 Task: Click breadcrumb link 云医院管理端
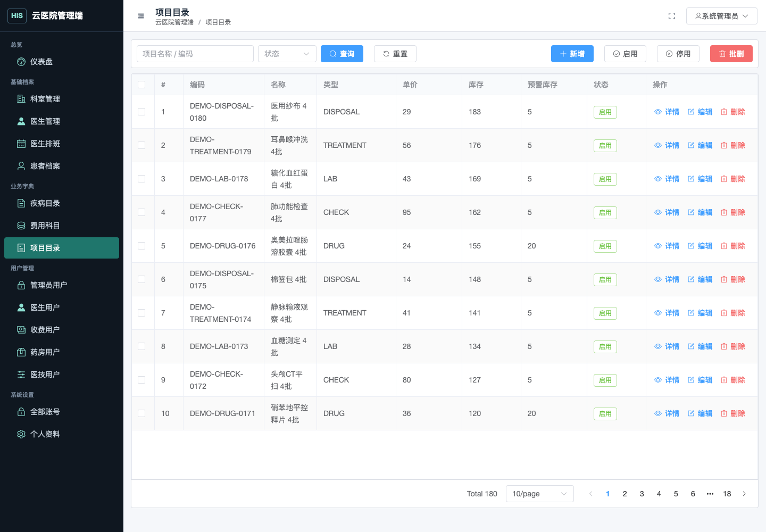[174, 22]
